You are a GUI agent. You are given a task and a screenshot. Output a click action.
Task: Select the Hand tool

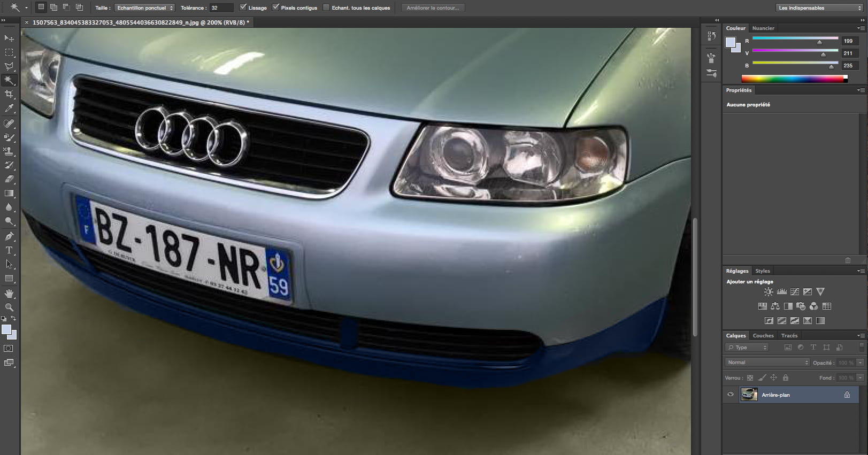(9, 294)
